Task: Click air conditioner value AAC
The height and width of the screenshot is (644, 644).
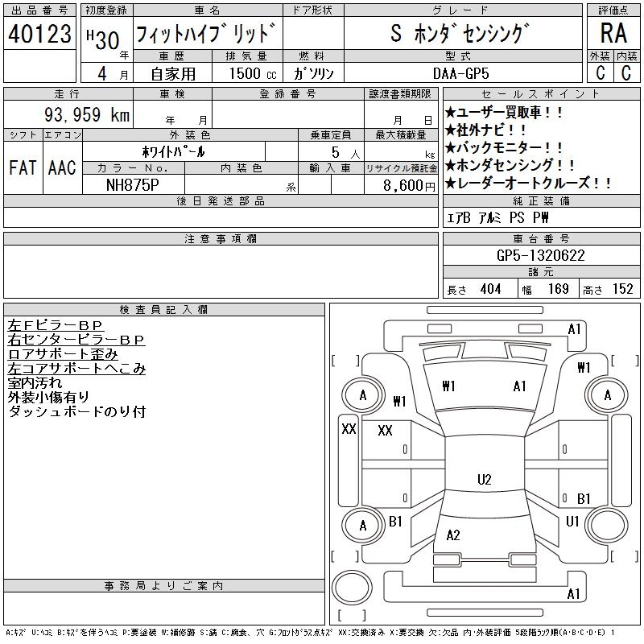Action: pyautogui.click(x=62, y=167)
